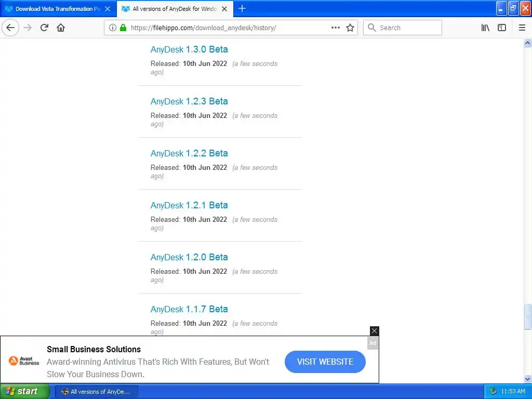This screenshot has height=399, width=532.
Task: Click release date under AnyDesk 1.2.1 Beta
Action: coord(205,219)
